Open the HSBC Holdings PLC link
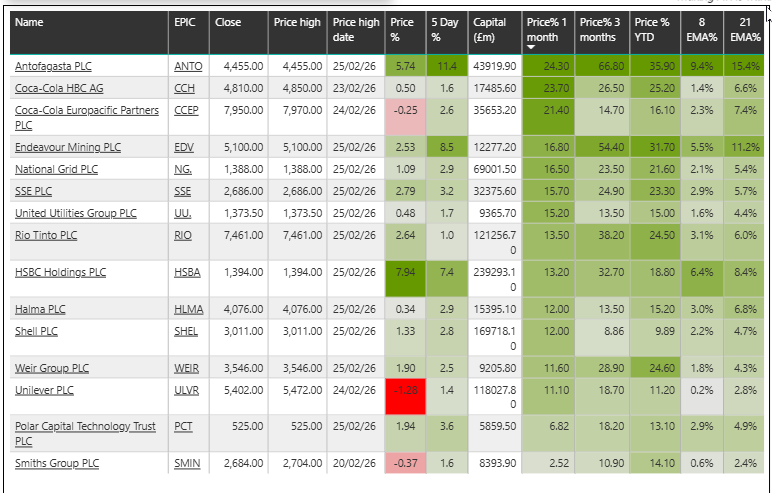This screenshot has height=493, width=772. tap(60, 272)
